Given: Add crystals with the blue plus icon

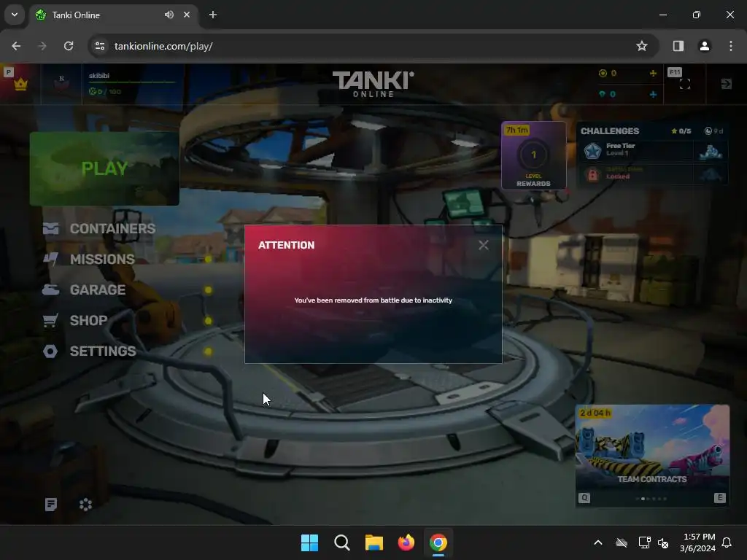Looking at the screenshot, I should 653,94.
